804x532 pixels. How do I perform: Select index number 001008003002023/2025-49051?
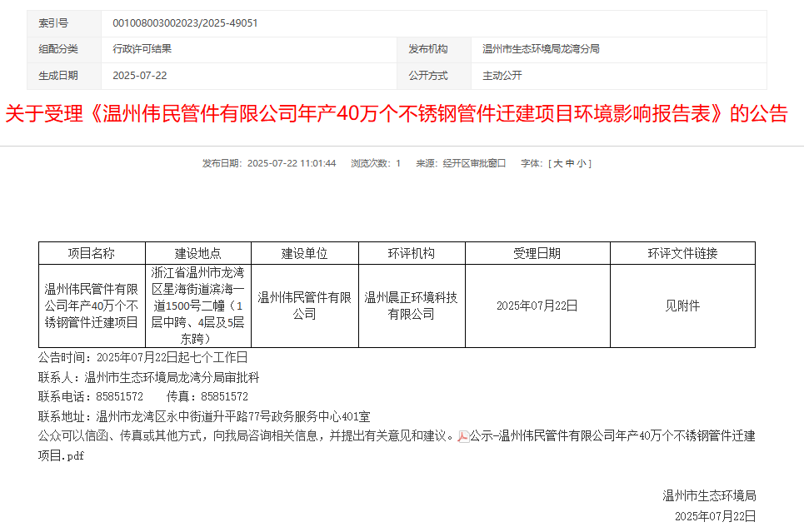[185, 23]
